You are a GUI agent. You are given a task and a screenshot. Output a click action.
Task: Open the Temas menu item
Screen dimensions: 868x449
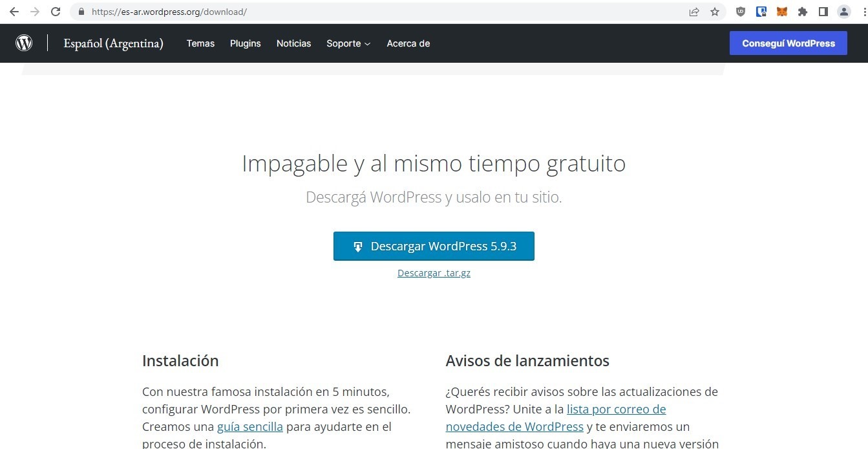pos(200,43)
